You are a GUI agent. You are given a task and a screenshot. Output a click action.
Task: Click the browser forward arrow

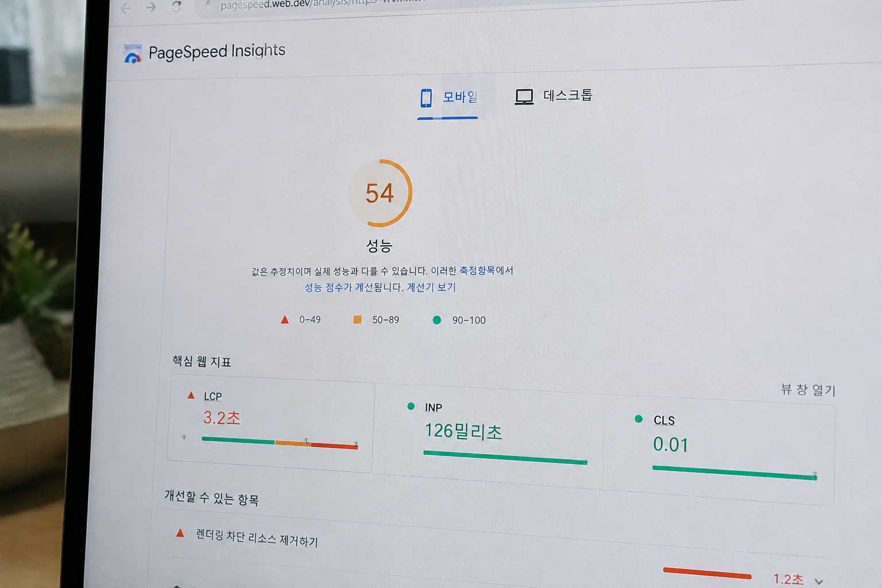[x=151, y=7]
